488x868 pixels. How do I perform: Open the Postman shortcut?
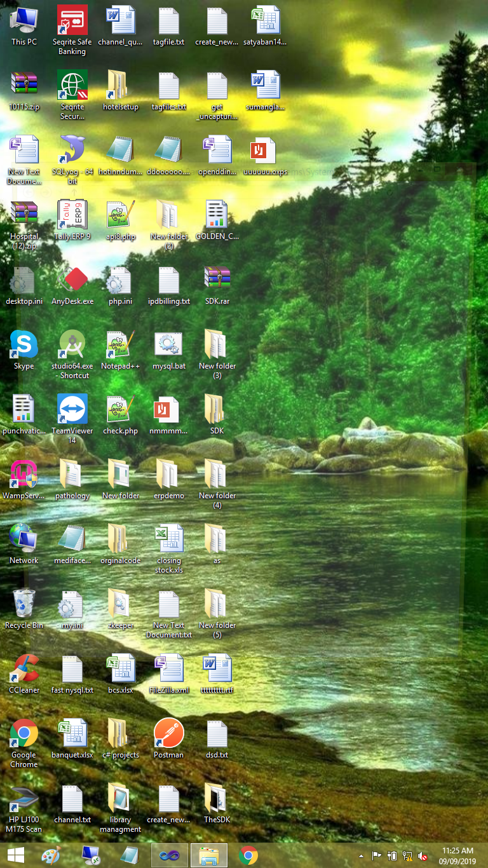168,734
